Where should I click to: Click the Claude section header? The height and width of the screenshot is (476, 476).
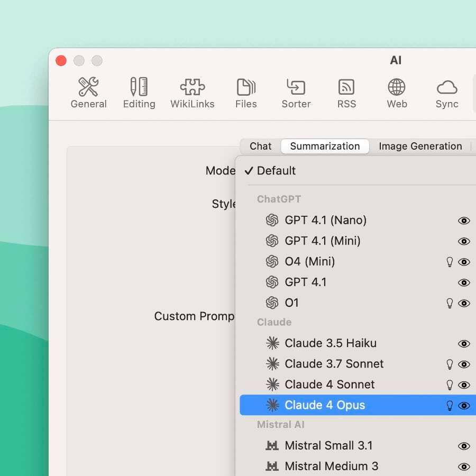(x=274, y=322)
